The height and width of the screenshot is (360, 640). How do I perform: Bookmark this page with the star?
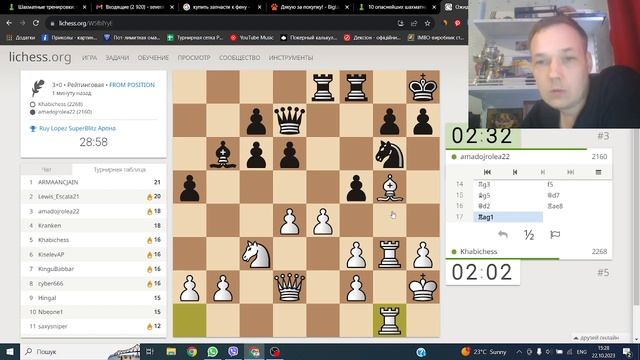coord(427,23)
